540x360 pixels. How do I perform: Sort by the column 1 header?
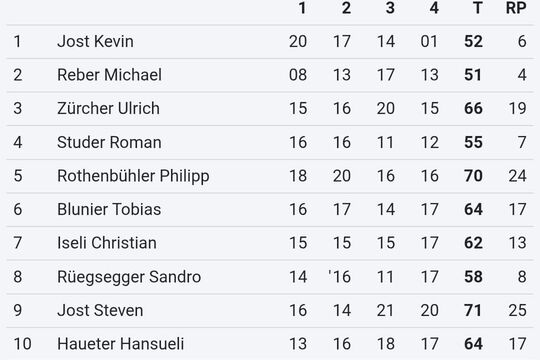pos(302,8)
